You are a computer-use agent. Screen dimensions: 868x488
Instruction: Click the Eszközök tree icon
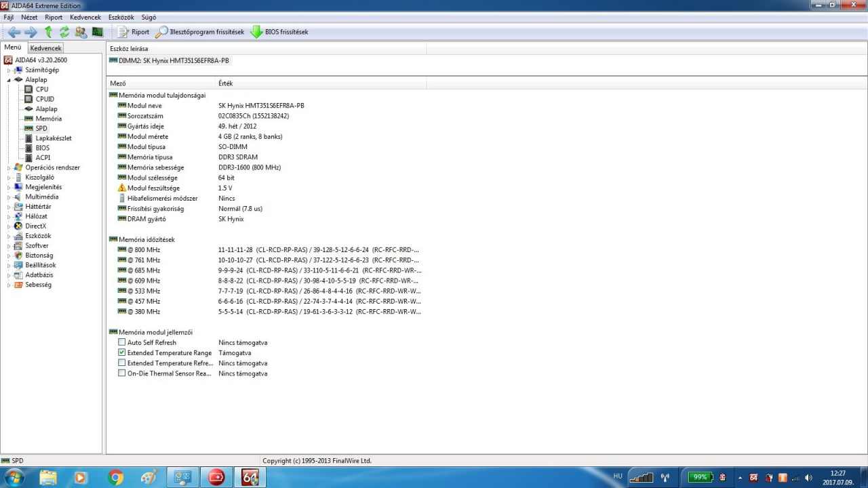19,236
